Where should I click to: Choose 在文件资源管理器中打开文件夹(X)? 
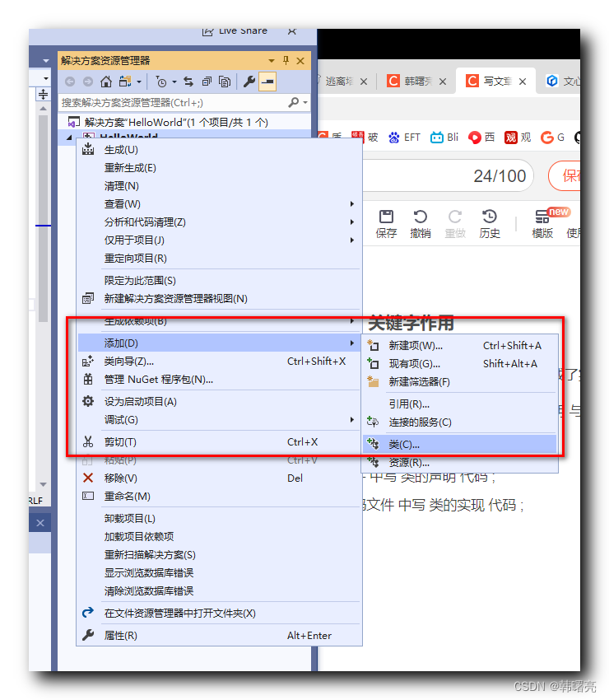pos(219,614)
